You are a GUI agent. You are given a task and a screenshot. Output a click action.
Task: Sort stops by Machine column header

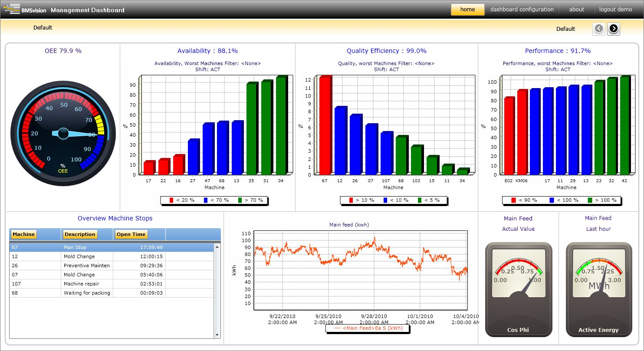(23, 234)
